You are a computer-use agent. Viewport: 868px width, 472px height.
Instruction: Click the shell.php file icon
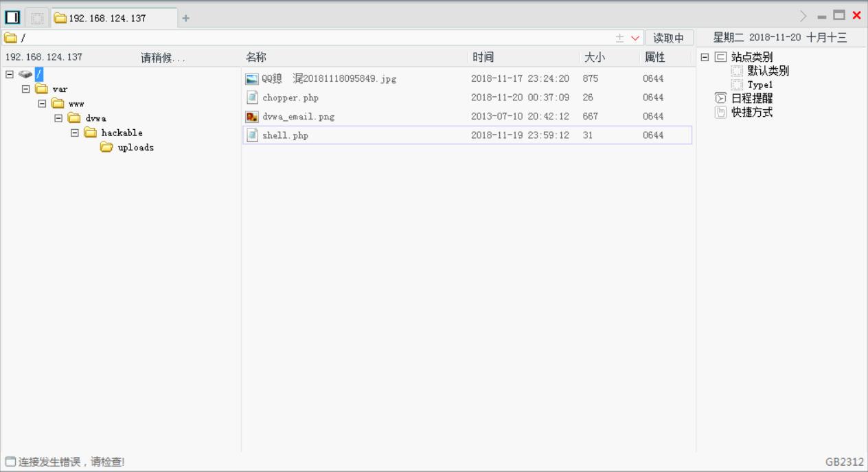pyautogui.click(x=252, y=135)
